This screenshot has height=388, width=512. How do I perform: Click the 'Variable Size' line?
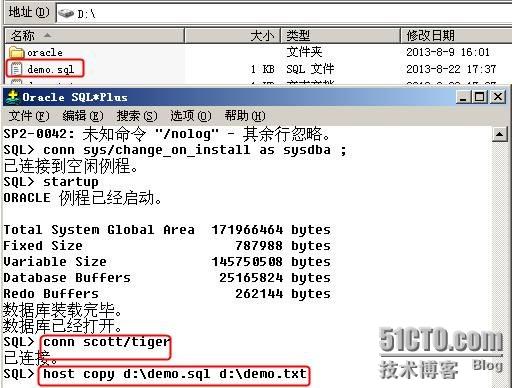point(167,262)
